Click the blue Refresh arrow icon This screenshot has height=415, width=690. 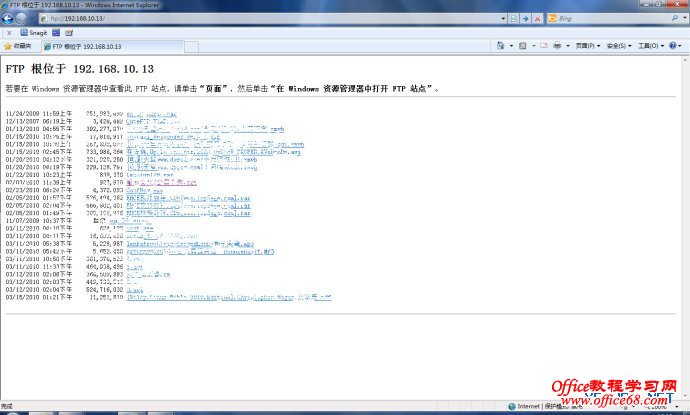tap(525, 18)
